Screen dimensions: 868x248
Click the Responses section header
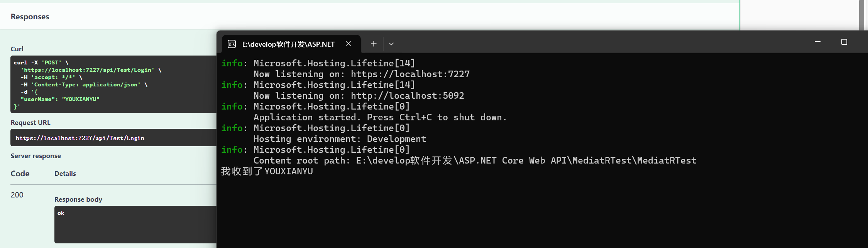tap(30, 17)
